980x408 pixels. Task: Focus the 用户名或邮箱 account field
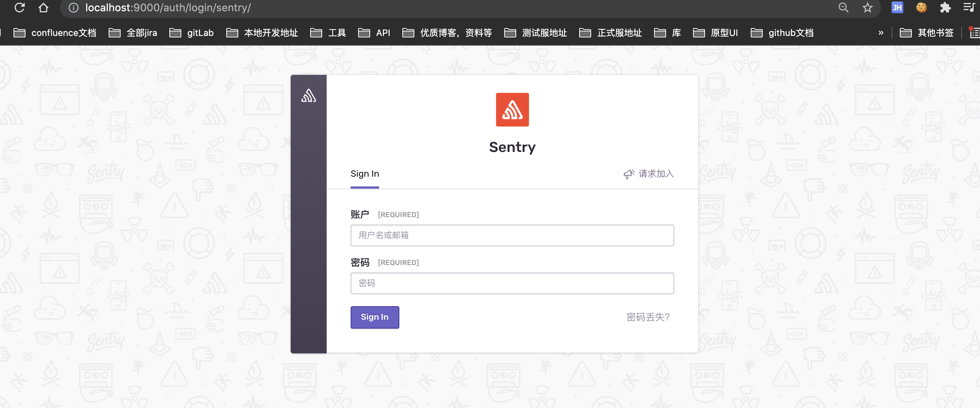pos(512,235)
